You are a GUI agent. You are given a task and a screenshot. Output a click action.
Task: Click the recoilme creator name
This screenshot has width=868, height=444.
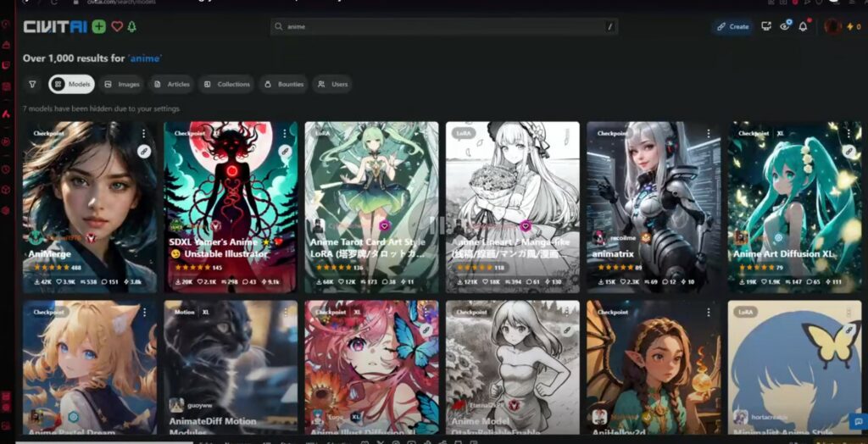coord(621,237)
